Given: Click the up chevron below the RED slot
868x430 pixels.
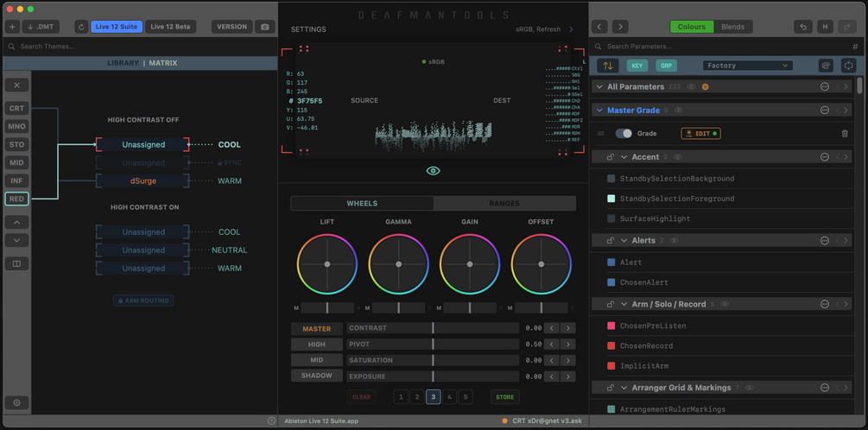Looking at the screenshot, I should [16, 223].
